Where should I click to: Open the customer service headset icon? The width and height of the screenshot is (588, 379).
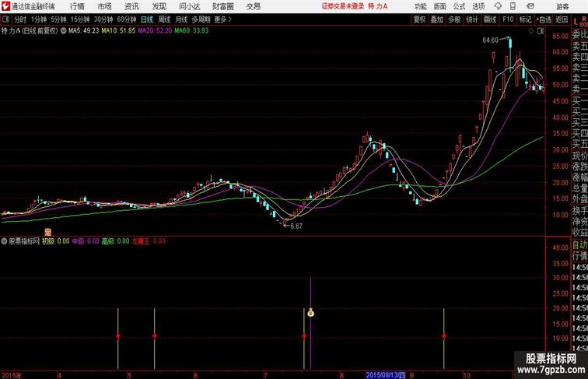point(498,6)
